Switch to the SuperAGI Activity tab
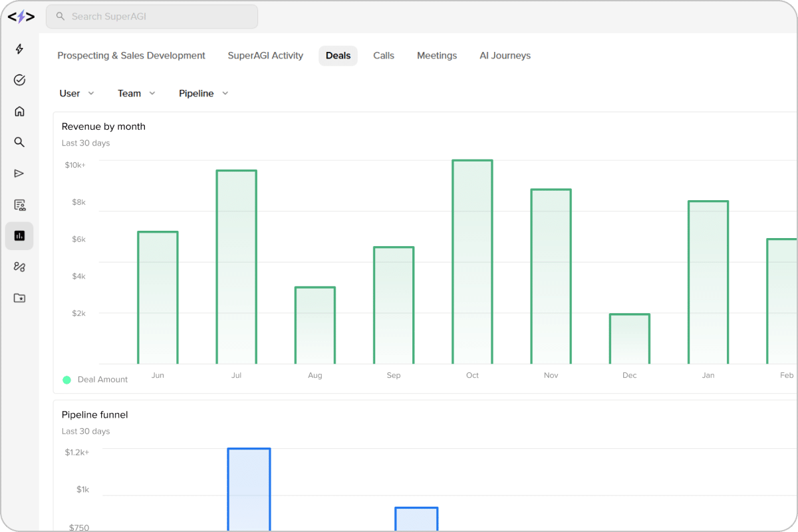The width and height of the screenshot is (798, 532). 265,56
